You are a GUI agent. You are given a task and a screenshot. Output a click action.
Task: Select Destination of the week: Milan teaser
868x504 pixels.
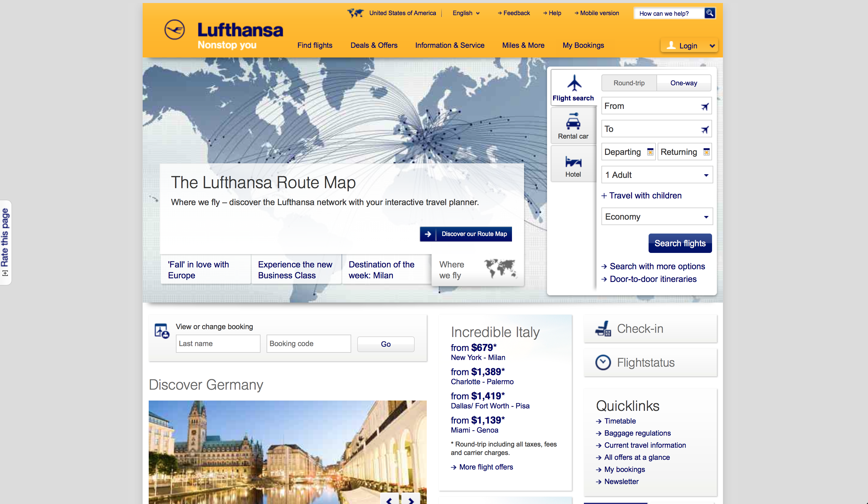pos(387,270)
